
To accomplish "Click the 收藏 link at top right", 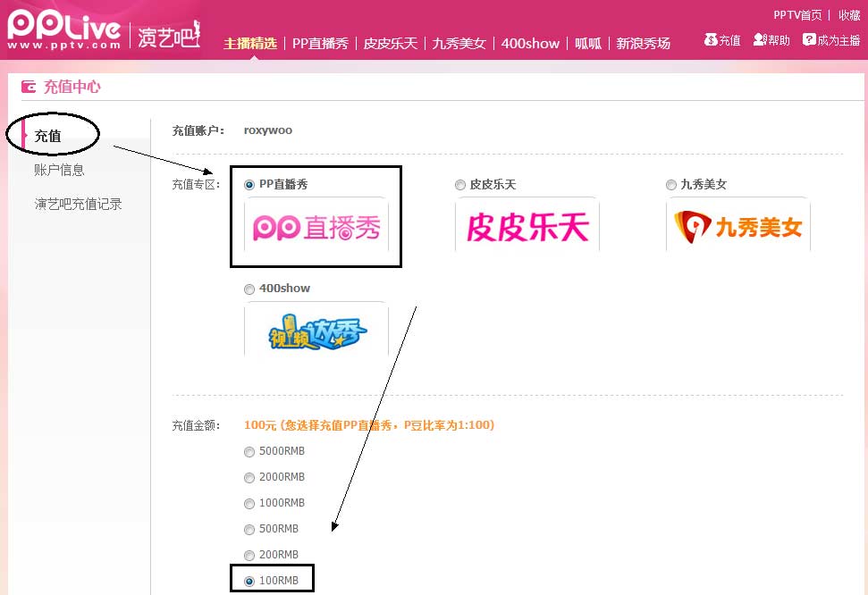I will point(849,15).
